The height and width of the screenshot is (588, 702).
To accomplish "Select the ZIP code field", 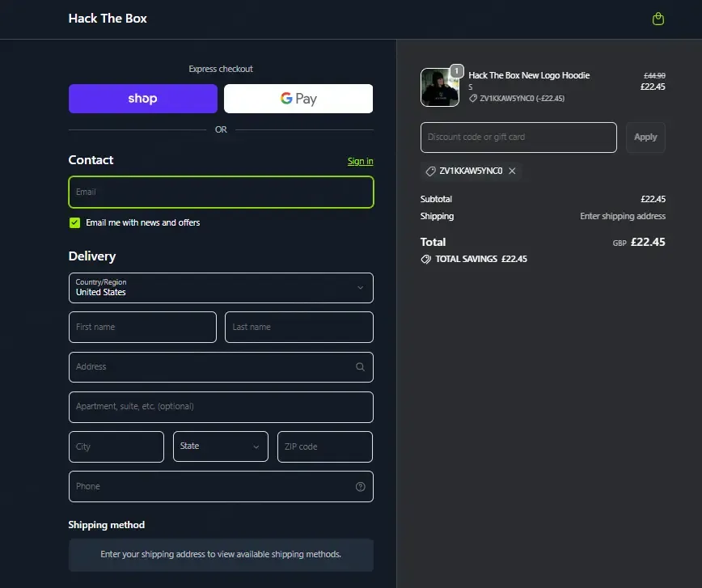I will 324,446.
